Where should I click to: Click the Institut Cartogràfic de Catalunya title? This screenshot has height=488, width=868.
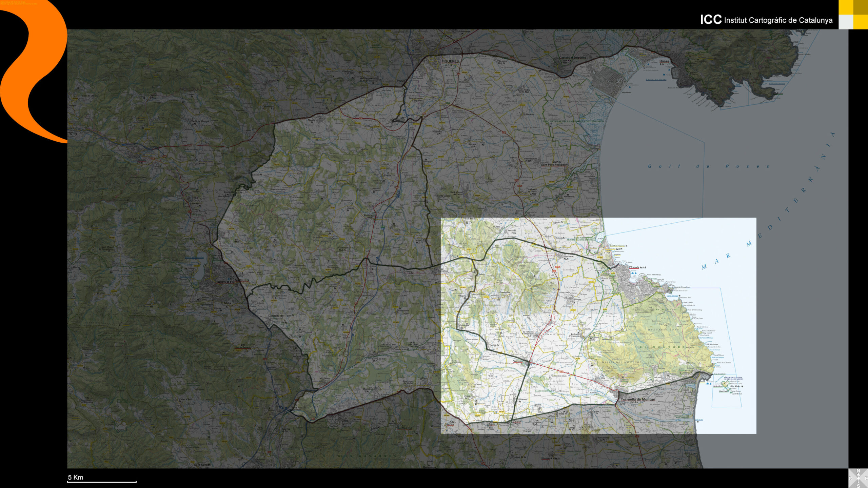coord(778,20)
